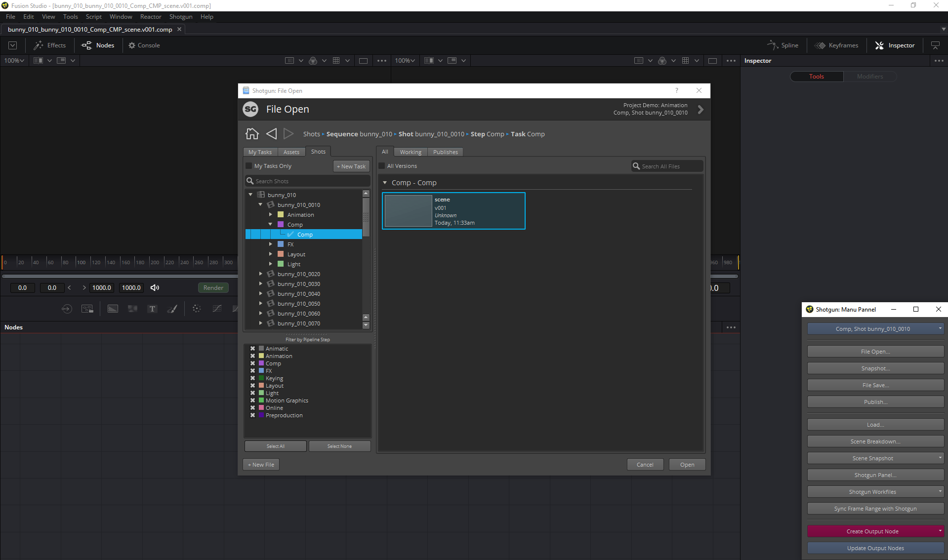
Task: Open the Comp, Shot bunny_010_0010 context dropdown
Action: [875, 329]
